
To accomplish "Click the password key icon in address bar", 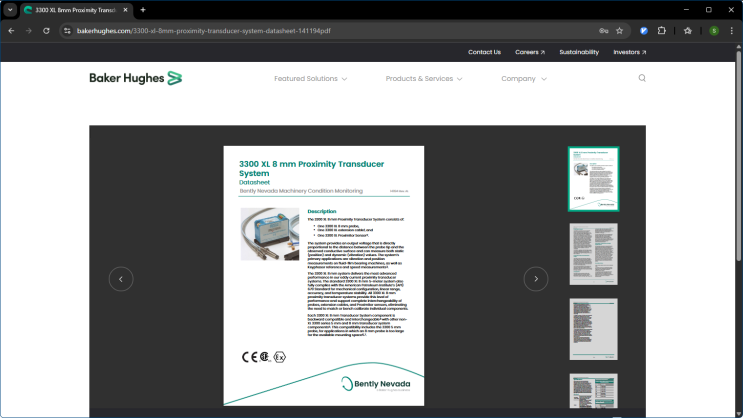I will tap(603, 31).
